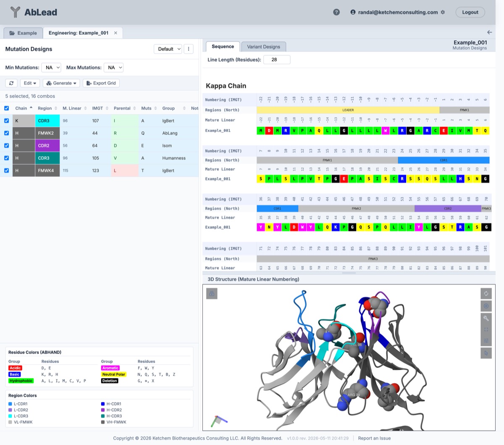Sort by IMGT column sort icon

(x=107, y=108)
